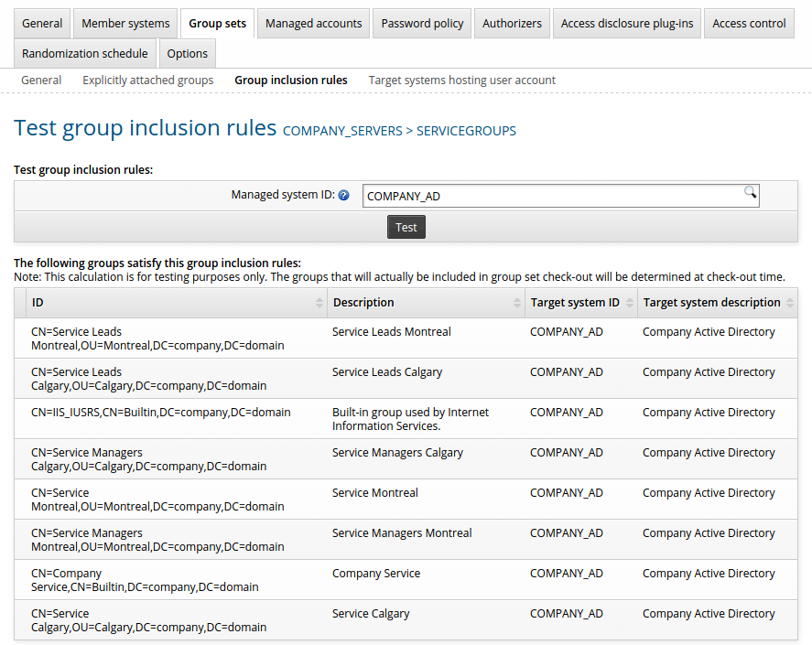Click inside the COMPANY_AD input field
The image size is (812, 645).
[549, 196]
